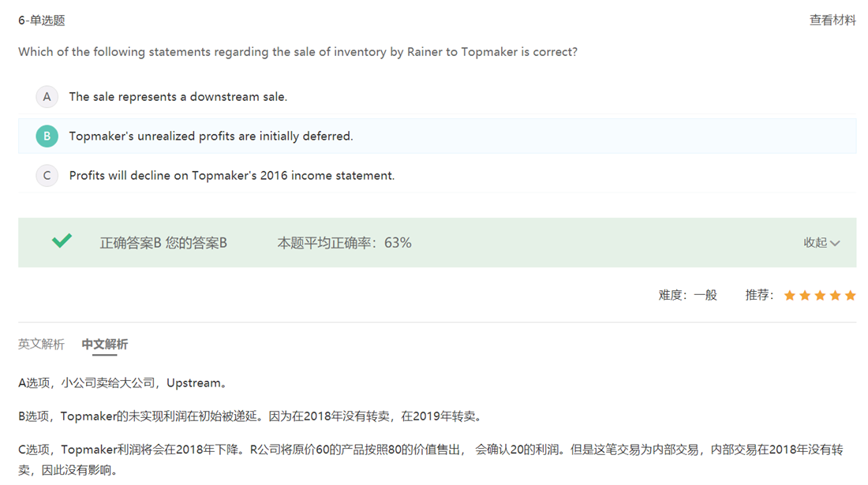Viewport: 868px width, 485px height.
Task: Click the fourth recommendation star
Action: (x=836, y=295)
